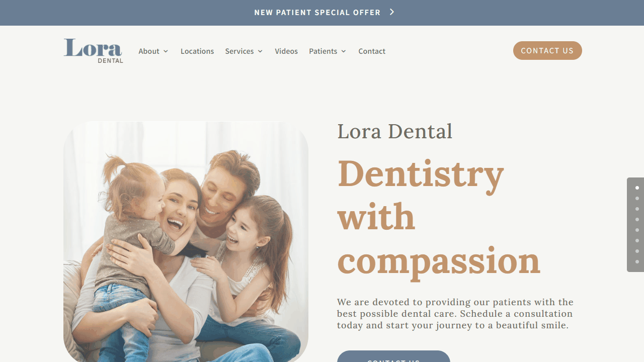Image resolution: width=644 pixels, height=362 pixels.
Task: Expand the About menu chevron
Action: click(x=166, y=51)
